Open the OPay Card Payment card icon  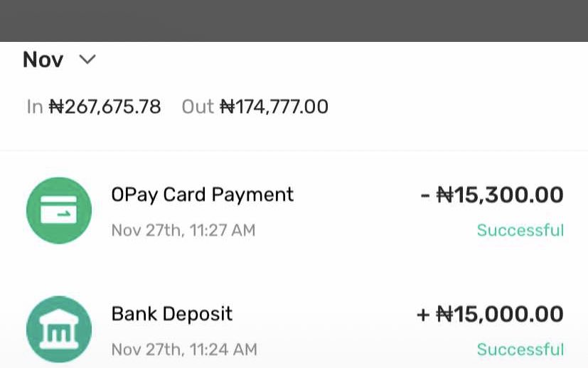pos(59,210)
